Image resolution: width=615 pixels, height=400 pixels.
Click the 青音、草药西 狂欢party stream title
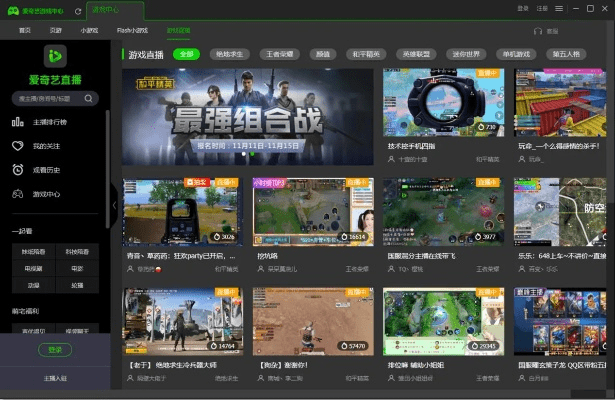[181, 256]
